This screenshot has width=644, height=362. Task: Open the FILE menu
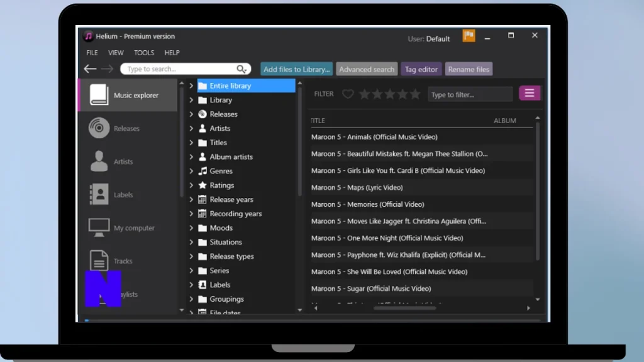pyautogui.click(x=92, y=53)
